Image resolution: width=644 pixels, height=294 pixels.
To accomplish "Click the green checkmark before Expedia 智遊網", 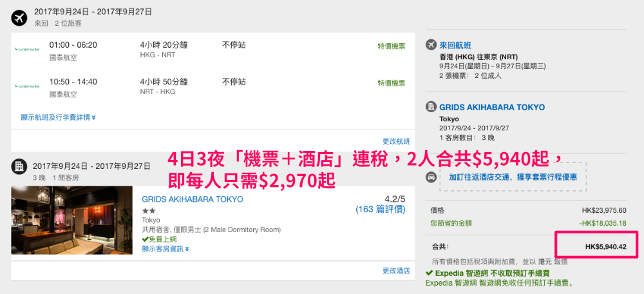I will [x=429, y=273].
